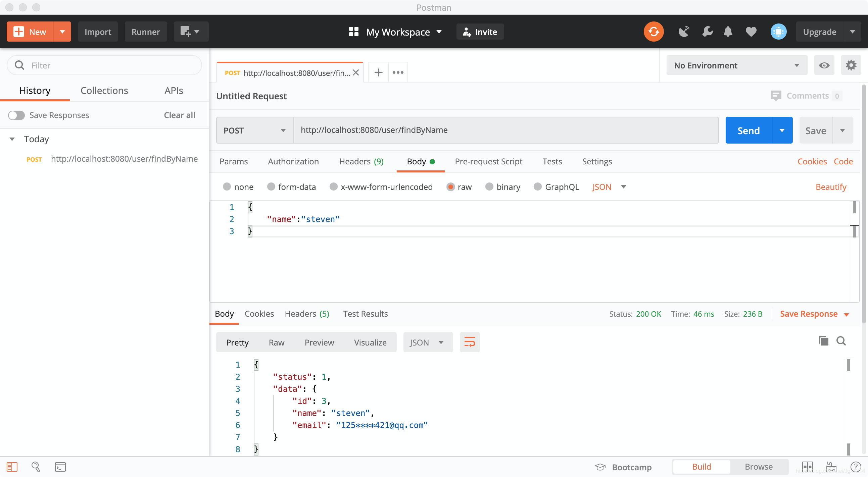Click the save response wrap icon
This screenshot has width=868, height=477.
pyautogui.click(x=470, y=342)
